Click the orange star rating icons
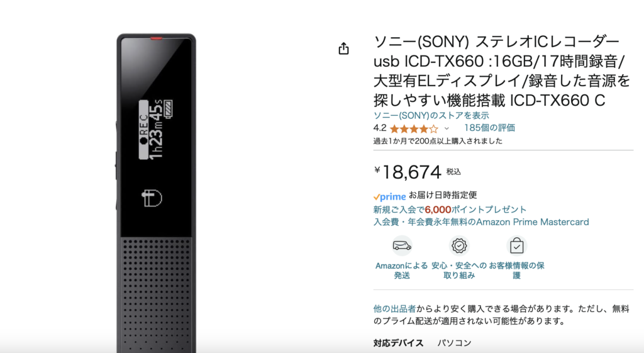Viewport: 644px width, 353px height. coord(414,129)
